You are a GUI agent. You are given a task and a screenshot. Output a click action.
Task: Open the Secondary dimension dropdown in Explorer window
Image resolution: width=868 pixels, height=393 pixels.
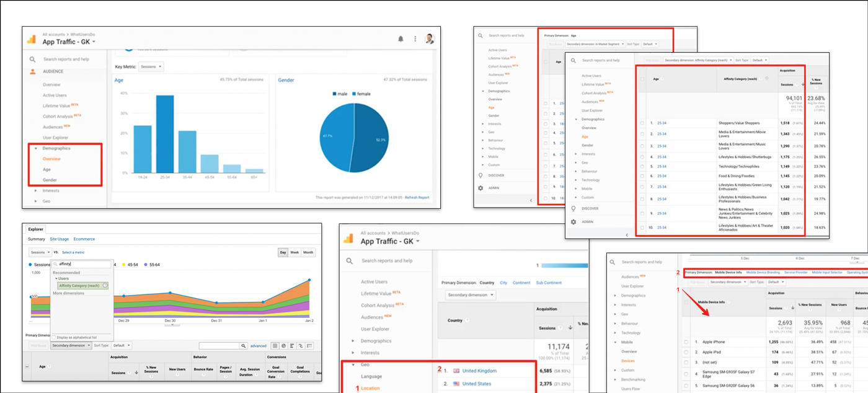coord(71,345)
